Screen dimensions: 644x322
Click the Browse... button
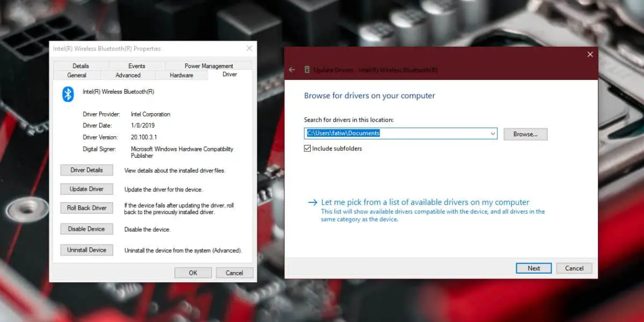pyautogui.click(x=525, y=134)
